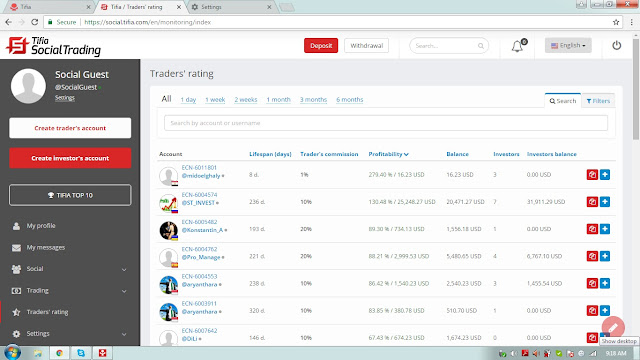Click blue plus icon for ECN-6004553 row

pos(605,283)
